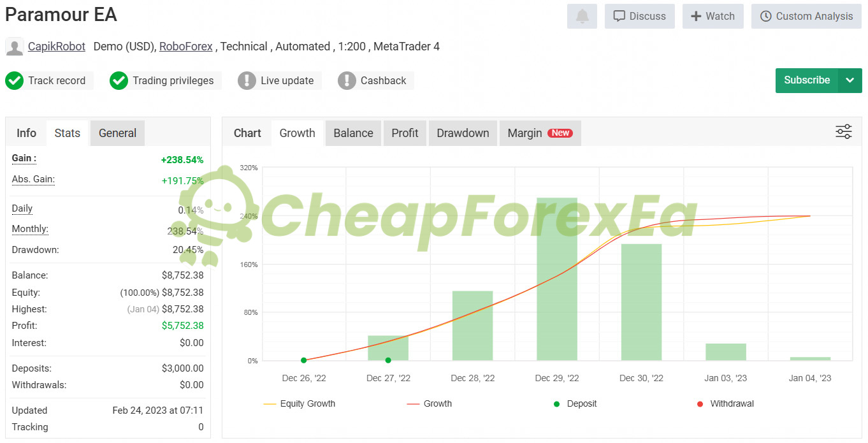The image size is (868, 443).
Task: Click the Dec 27 deposit dot on chart
Action: tap(388, 361)
